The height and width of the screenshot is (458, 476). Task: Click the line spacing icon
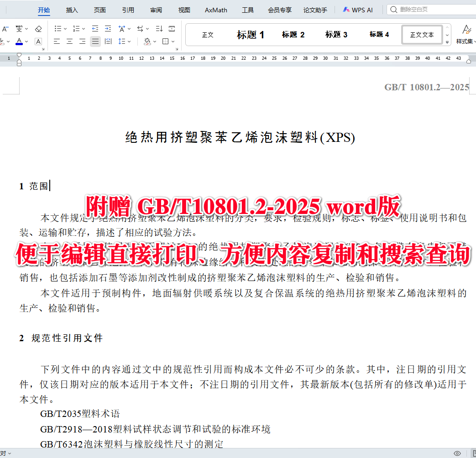122,41
